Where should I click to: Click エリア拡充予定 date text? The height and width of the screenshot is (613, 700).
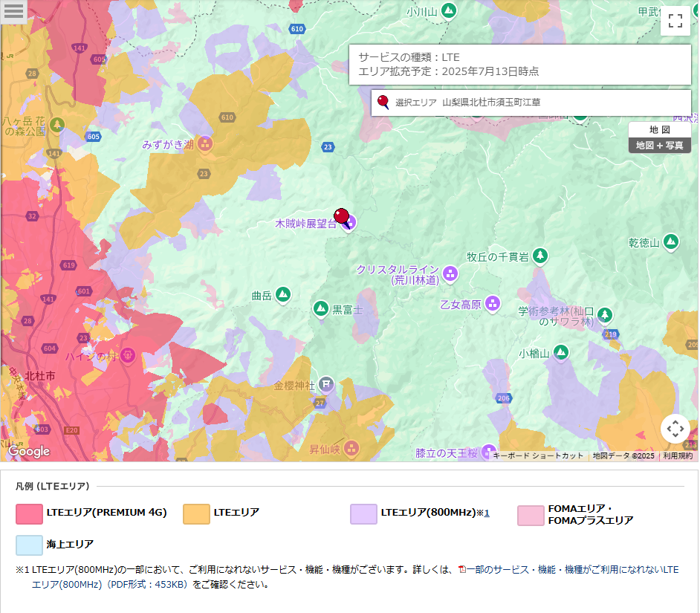[449, 71]
